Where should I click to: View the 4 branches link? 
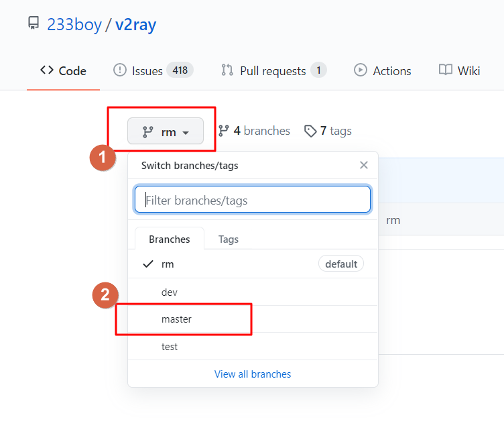pos(254,131)
